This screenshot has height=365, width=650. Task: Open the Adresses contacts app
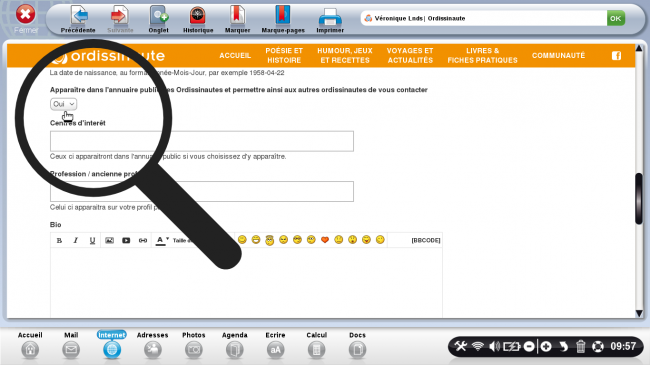coord(153,345)
